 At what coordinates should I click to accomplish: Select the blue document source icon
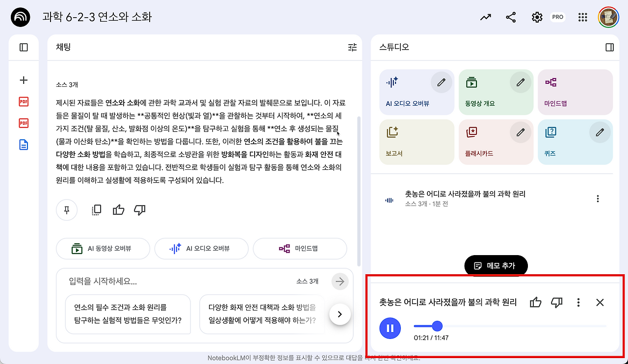24,145
